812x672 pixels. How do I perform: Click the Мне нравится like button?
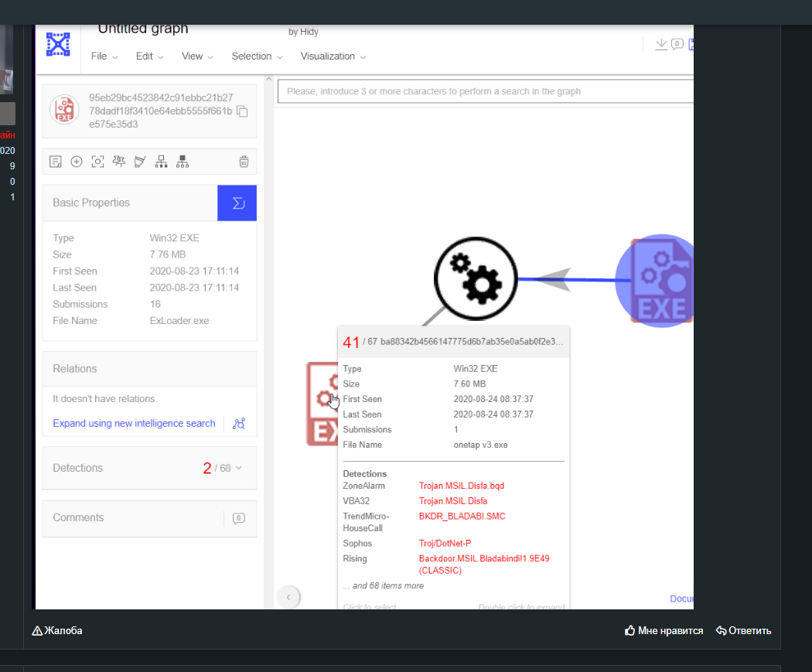click(664, 630)
